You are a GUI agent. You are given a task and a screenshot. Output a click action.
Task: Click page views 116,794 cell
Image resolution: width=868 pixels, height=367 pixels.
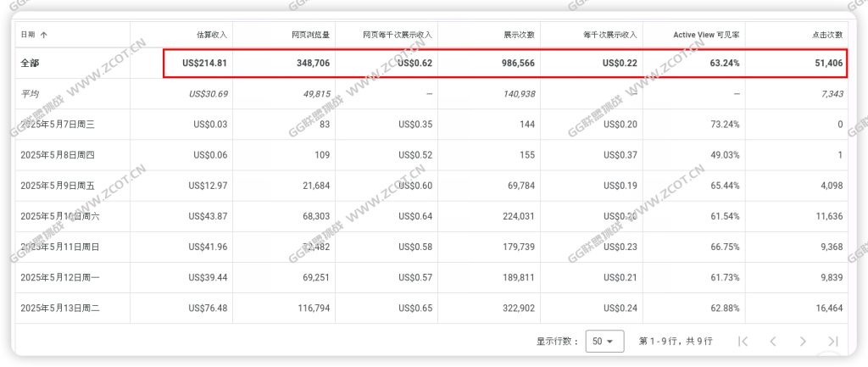[314, 309]
